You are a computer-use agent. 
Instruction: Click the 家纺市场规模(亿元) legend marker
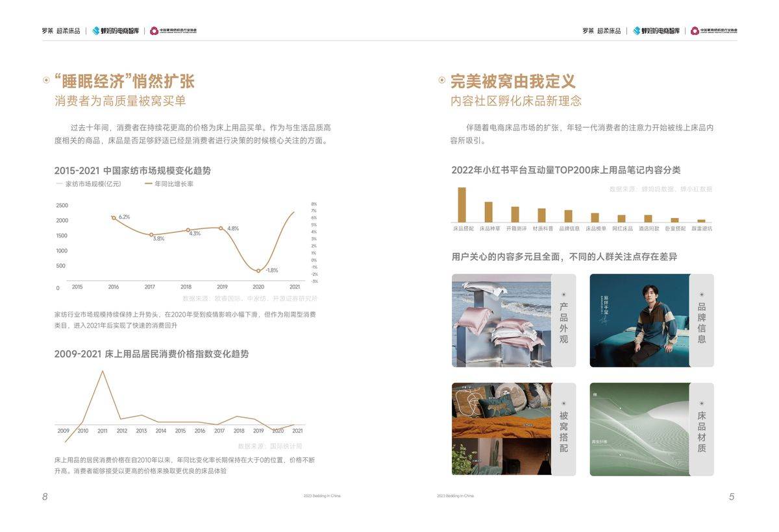[x=59, y=184]
